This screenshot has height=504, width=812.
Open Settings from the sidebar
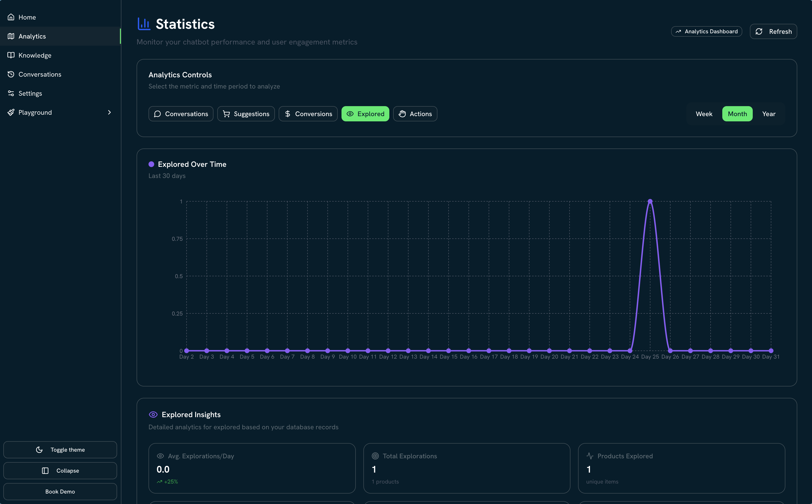tap(30, 93)
